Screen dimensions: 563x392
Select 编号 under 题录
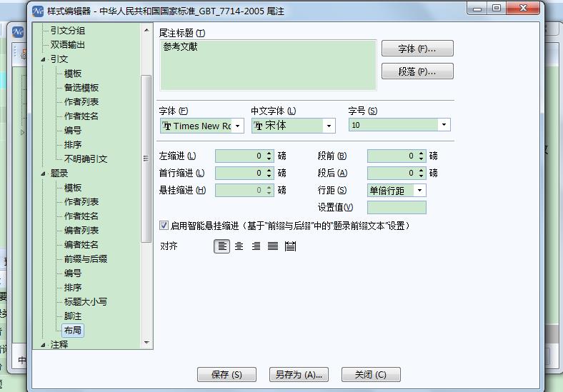73,273
